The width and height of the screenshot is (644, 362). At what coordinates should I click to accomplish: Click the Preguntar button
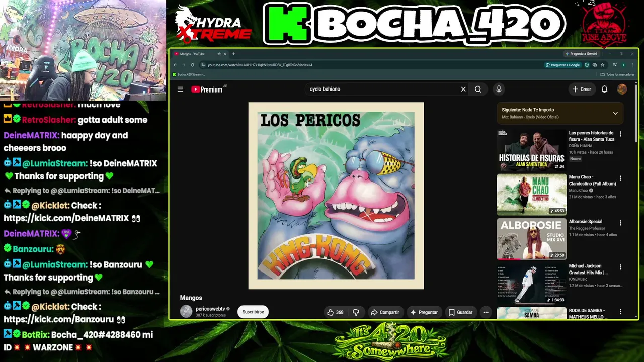click(424, 312)
